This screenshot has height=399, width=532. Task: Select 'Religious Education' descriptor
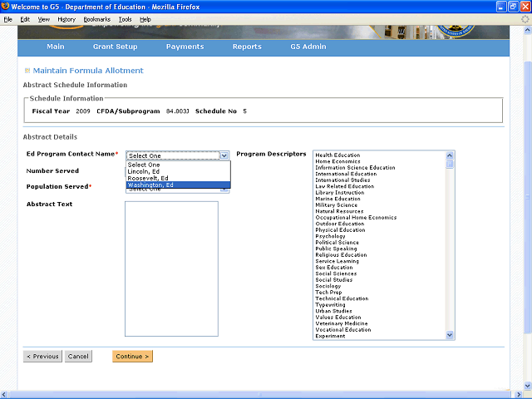coord(341,255)
